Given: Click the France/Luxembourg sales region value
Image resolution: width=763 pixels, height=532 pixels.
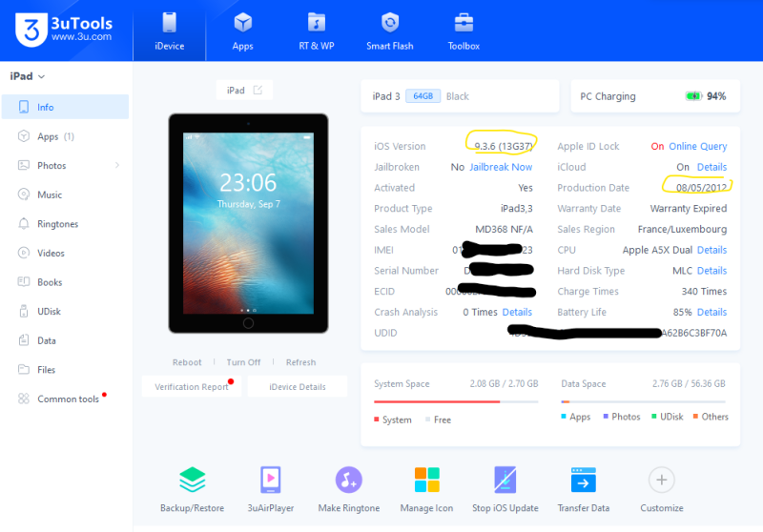Looking at the screenshot, I should pos(682,229).
